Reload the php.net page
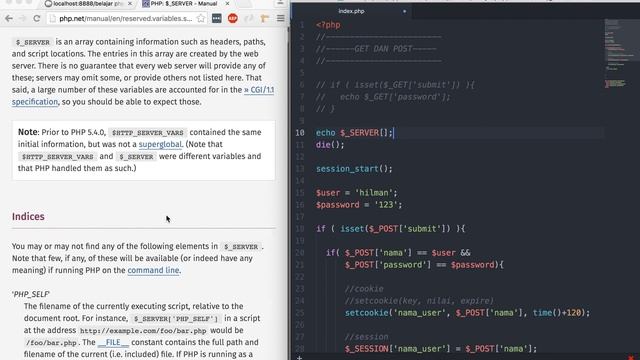 (x=37, y=18)
